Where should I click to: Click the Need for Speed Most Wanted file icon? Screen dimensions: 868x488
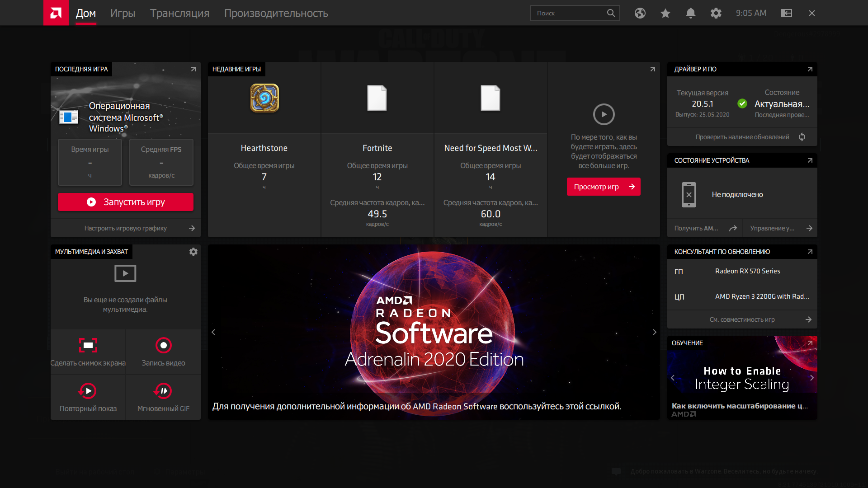click(491, 98)
